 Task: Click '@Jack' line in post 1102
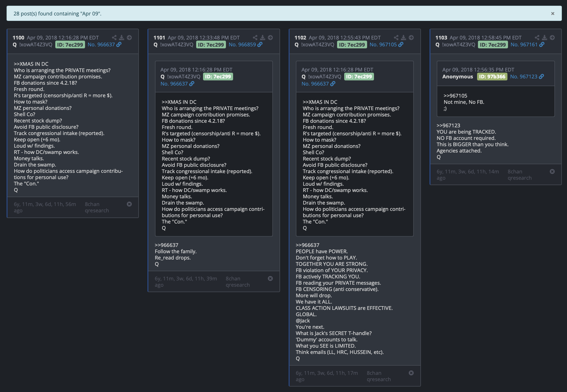pyautogui.click(x=303, y=321)
